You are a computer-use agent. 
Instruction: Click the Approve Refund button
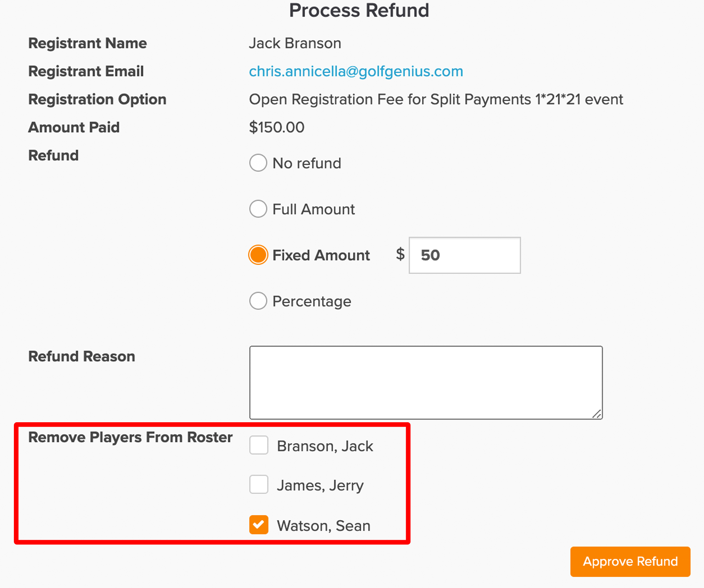click(630, 561)
